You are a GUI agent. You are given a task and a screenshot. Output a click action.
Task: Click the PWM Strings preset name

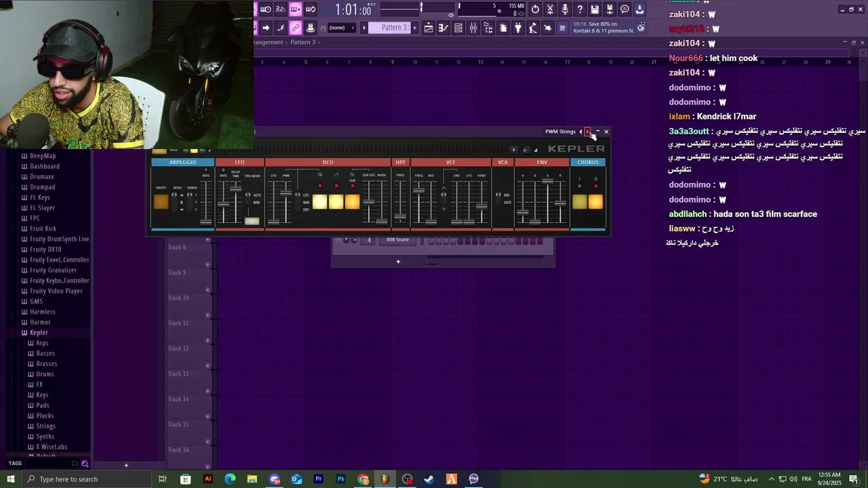(560, 131)
